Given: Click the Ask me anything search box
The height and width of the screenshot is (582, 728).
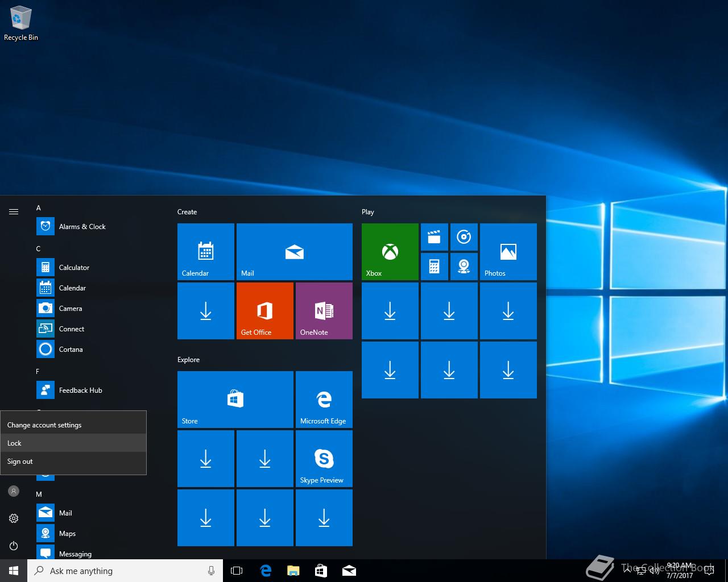Looking at the screenshot, I should click(125, 571).
